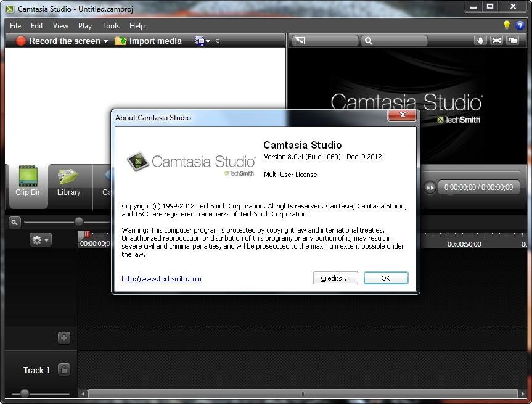
Task: Open the Library tab
Action: click(68, 181)
